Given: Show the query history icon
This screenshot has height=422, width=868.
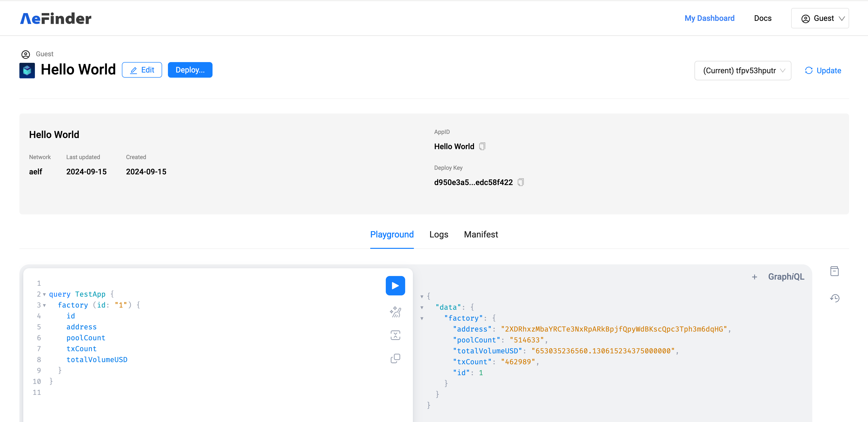Looking at the screenshot, I should click(x=834, y=298).
